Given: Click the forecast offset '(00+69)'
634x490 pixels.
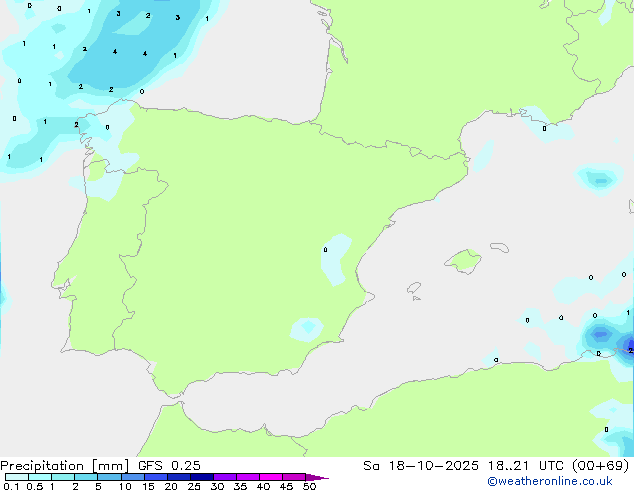Looking at the screenshot, I should coord(601,466).
